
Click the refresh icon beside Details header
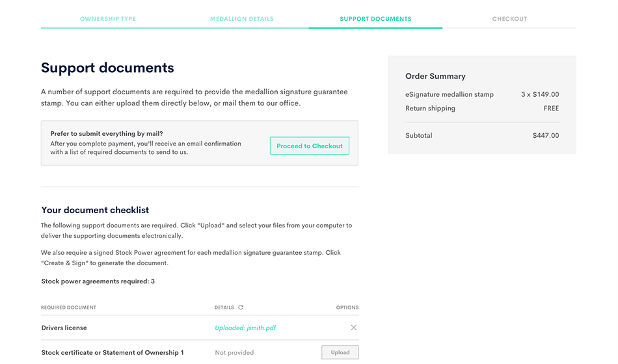click(241, 307)
